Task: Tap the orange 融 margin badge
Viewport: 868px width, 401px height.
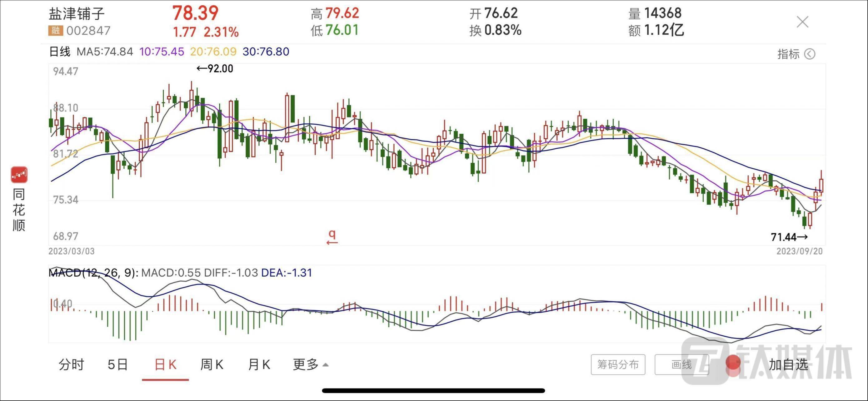Action: [55, 31]
